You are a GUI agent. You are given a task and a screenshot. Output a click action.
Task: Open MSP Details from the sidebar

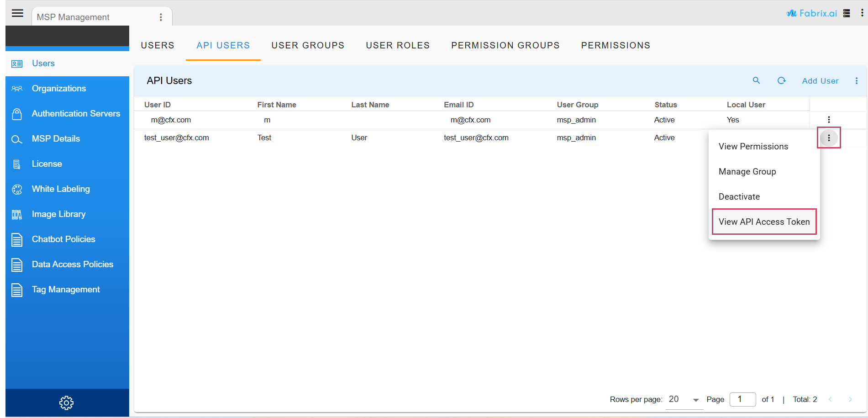point(56,138)
